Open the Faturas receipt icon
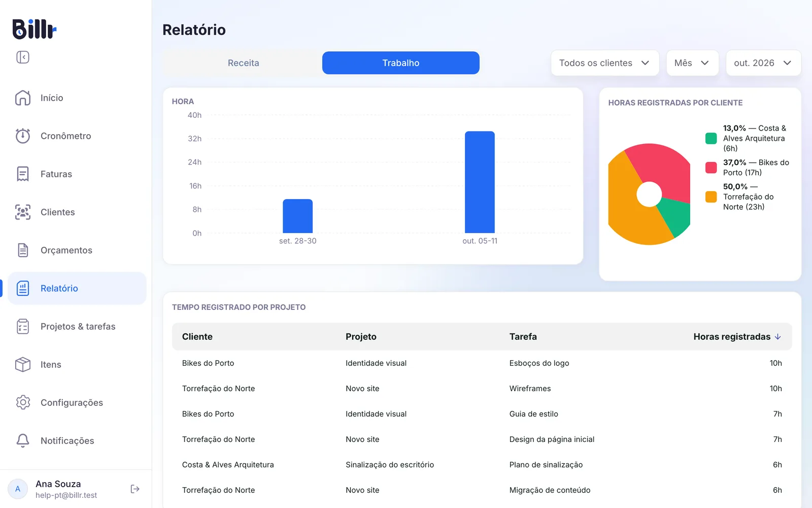 [x=23, y=174]
